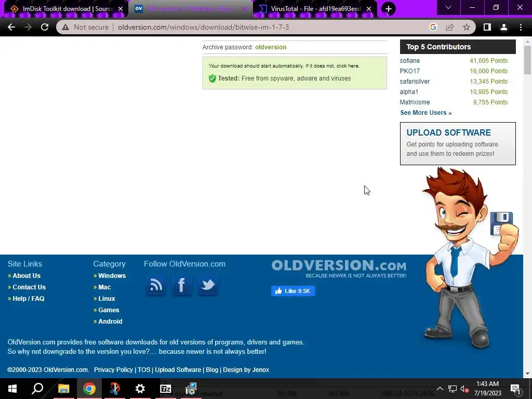
Task: Open Blog link in footer
Action: tap(212, 370)
